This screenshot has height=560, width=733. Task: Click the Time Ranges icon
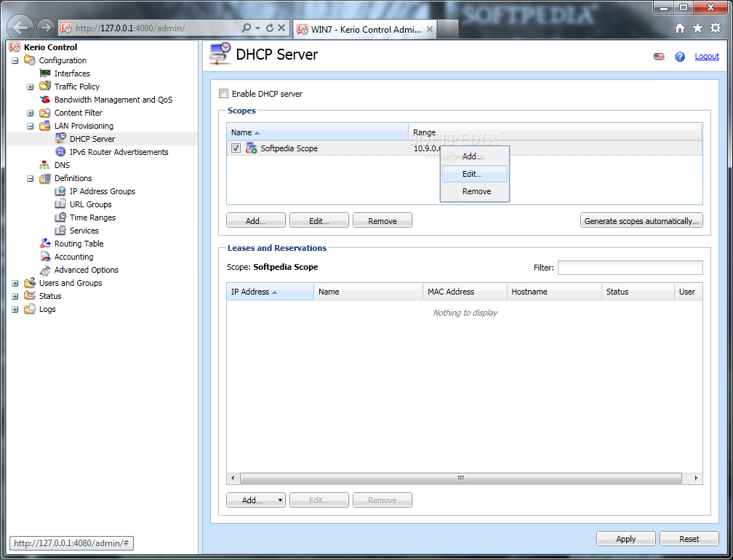(60, 217)
